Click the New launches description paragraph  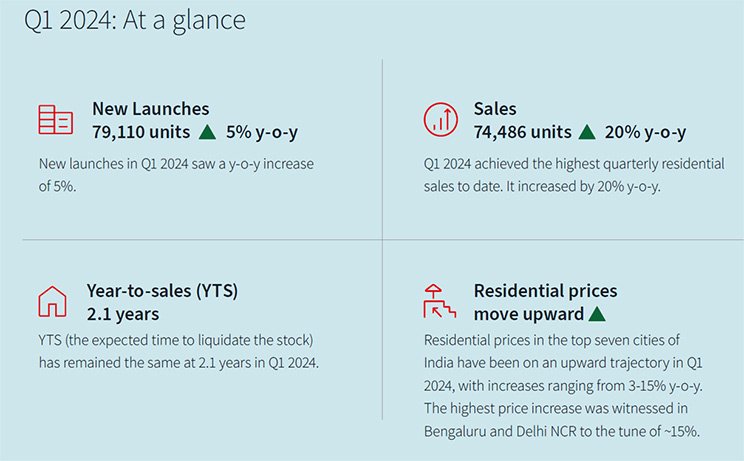click(176, 175)
